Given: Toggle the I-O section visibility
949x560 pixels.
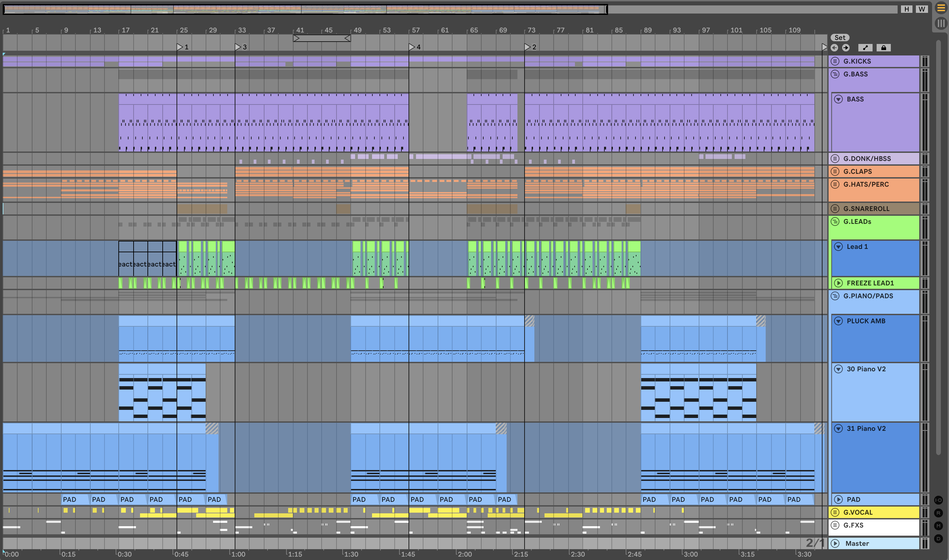Looking at the screenshot, I should (x=939, y=500).
